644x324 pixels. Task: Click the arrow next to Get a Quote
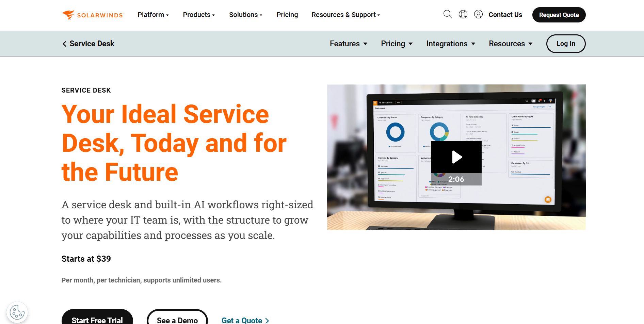tap(267, 321)
